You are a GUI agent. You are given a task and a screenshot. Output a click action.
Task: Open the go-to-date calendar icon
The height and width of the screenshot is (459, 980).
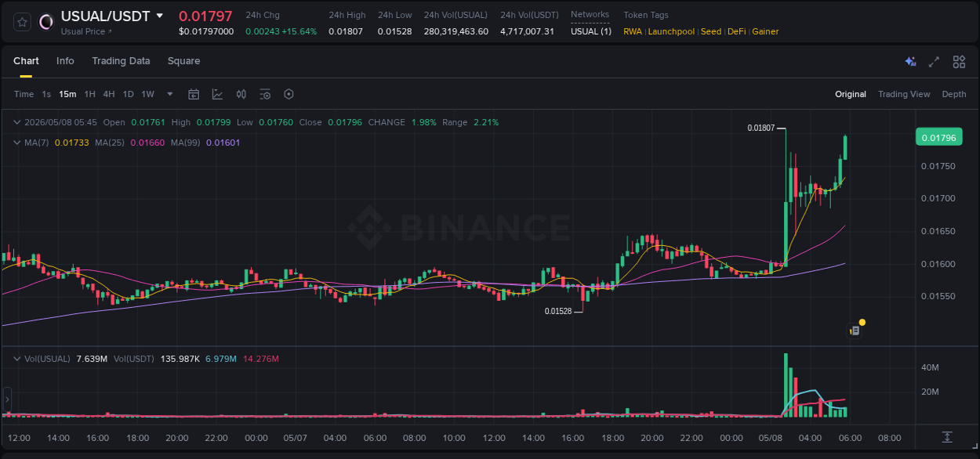tap(194, 94)
